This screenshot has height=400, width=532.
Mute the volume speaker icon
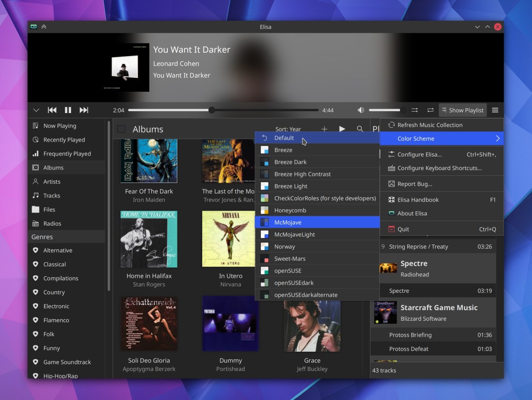pyautogui.click(x=361, y=110)
